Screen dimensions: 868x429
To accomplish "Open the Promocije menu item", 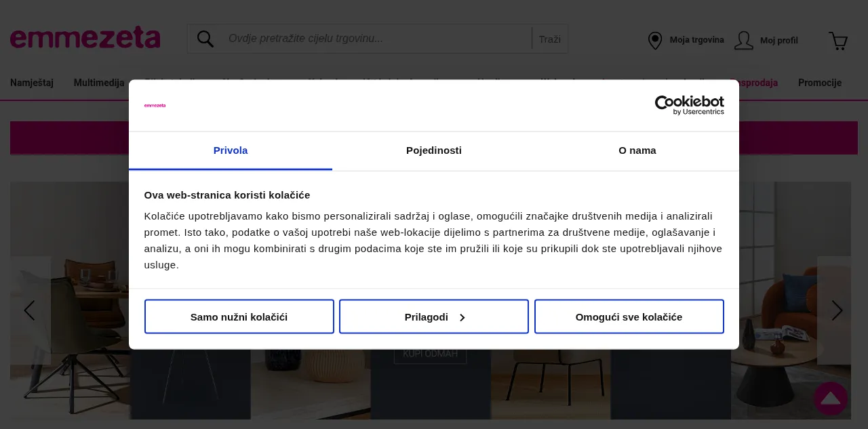I will 819,83.
